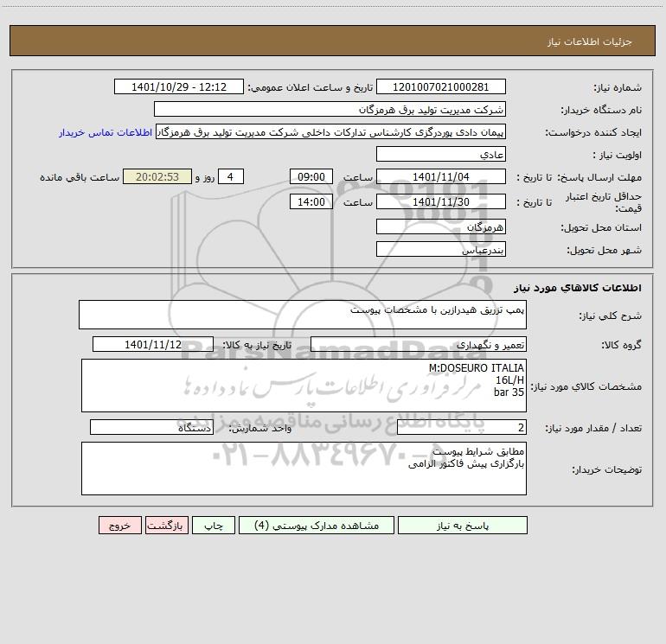Open اطلاعات تماس خریدار link
Viewport: 666px width, 644px height.
[106, 132]
